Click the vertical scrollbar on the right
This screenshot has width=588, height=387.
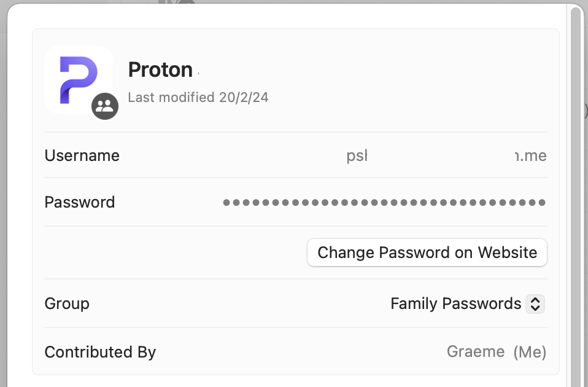[576, 184]
